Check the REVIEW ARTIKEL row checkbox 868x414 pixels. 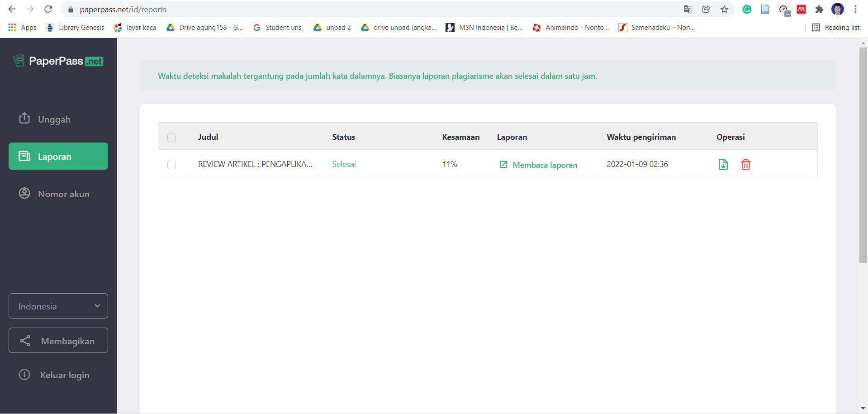tap(171, 165)
